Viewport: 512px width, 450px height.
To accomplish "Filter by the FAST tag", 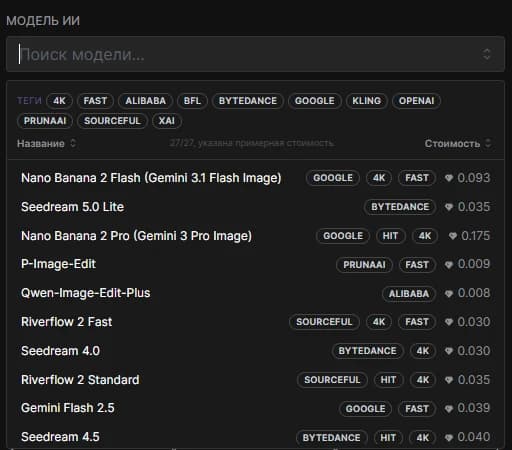I will point(95,101).
